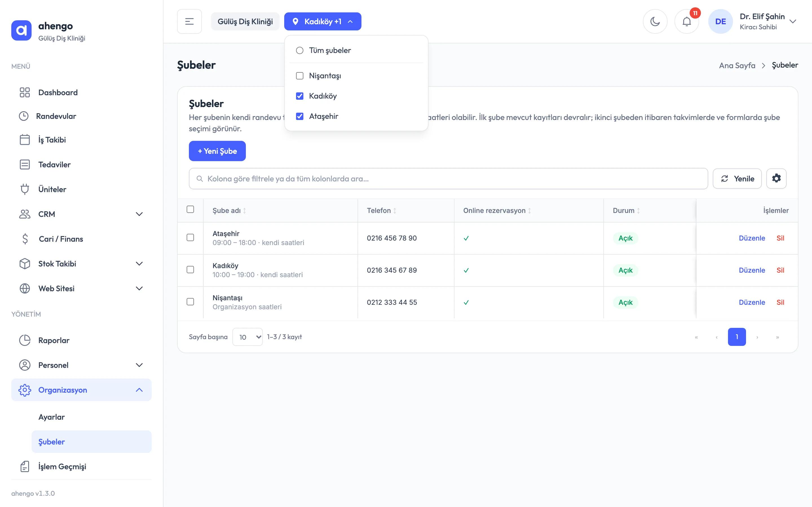Select the Tüm şubeler radio option
812x507 pixels.
[x=300, y=50]
